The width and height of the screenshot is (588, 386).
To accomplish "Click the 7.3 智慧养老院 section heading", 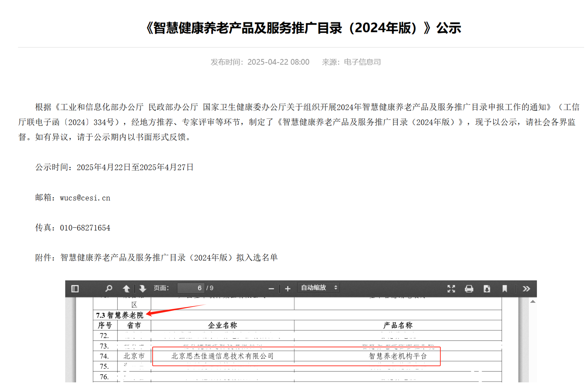I will click(120, 315).
